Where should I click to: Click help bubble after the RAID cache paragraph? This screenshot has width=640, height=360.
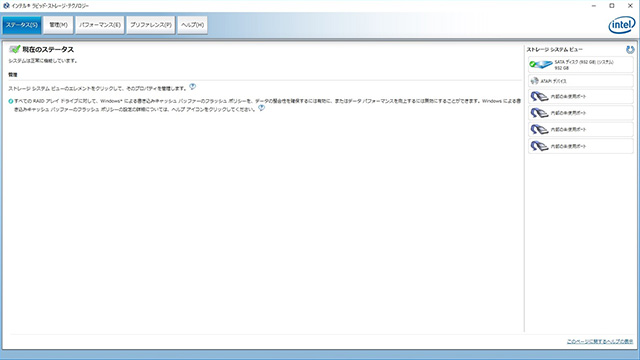(x=261, y=108)
